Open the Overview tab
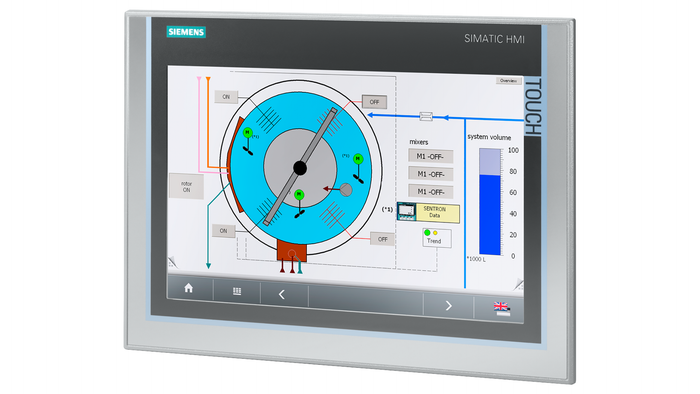This screenshot has height=394, width=700. 508,81
